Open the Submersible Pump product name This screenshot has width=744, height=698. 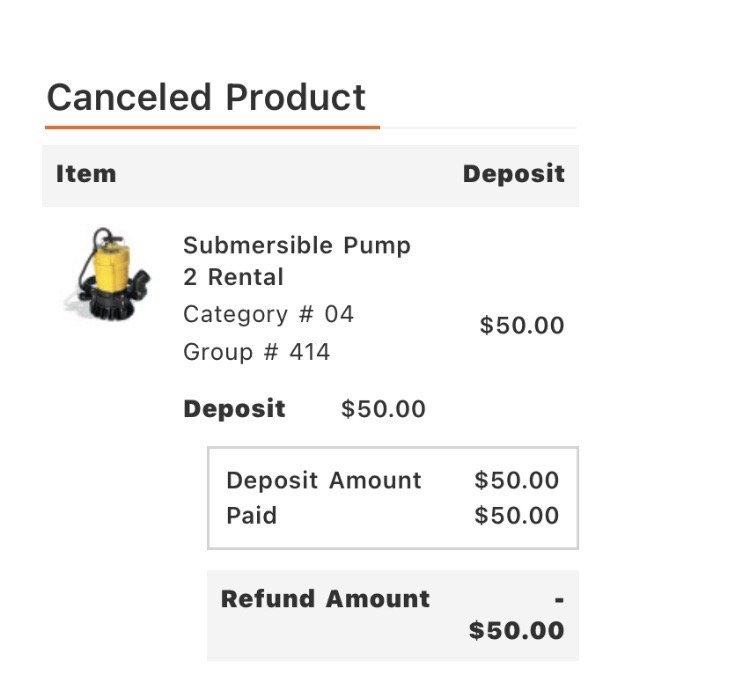(x=297, y=246)
